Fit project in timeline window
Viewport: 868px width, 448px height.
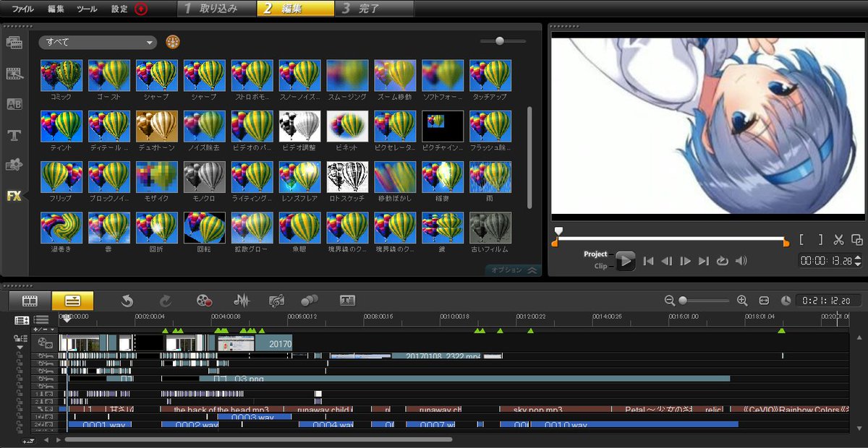click(x=764, y=301)
